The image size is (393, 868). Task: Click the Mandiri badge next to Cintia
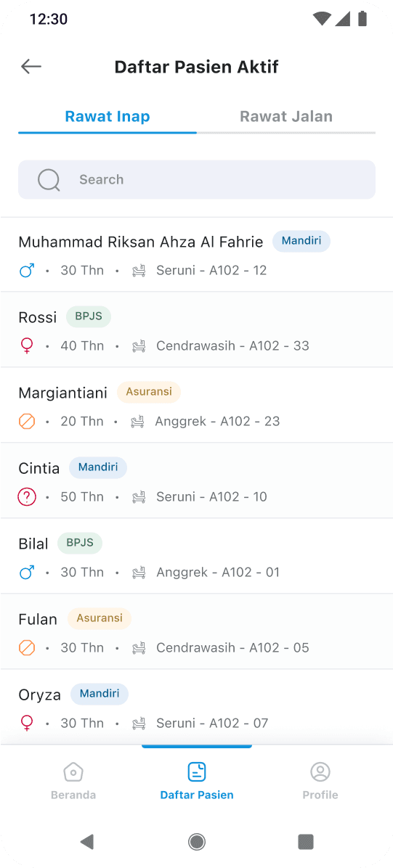click(x=98, y=468)
